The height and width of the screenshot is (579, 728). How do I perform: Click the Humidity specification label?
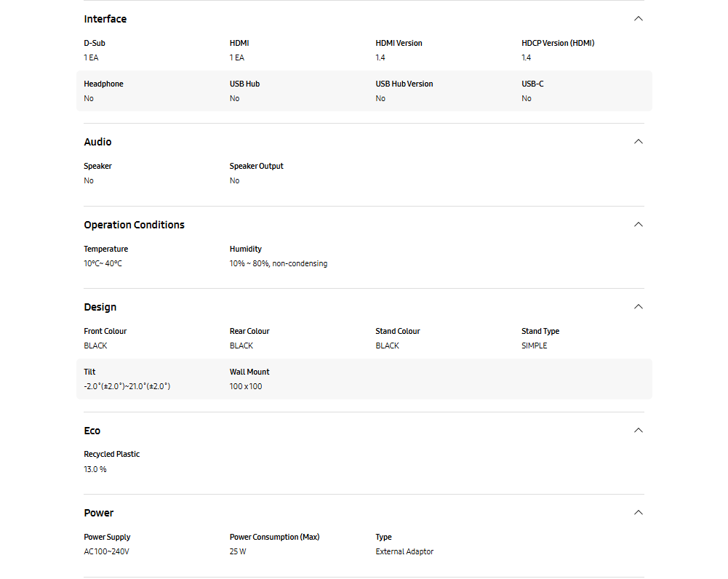[245, 249]
